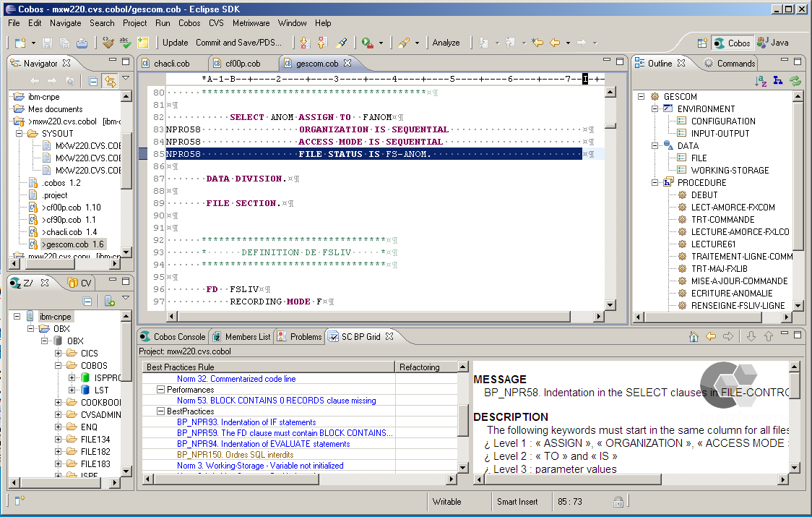Image resolution: width=812 pixels, height=517 pixels.
Task: Click the up-arrow upload toolbar icon
Action: pyautogui.click(x=323, y=43)
